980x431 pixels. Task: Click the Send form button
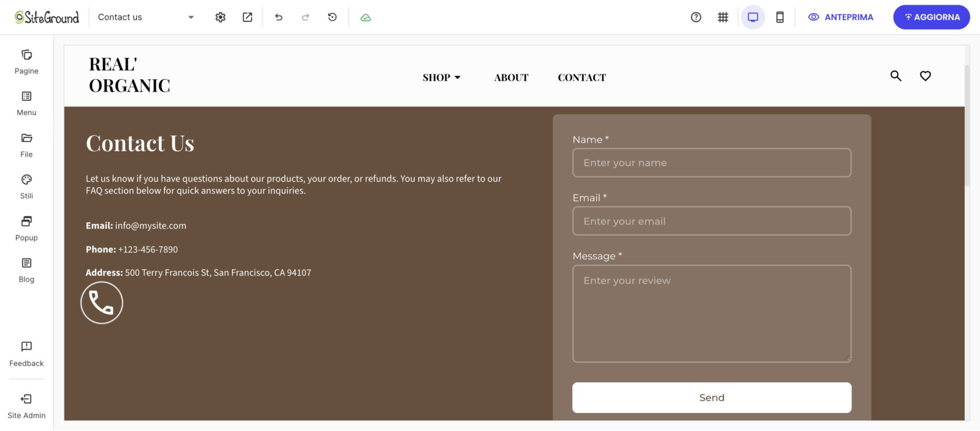712,398
